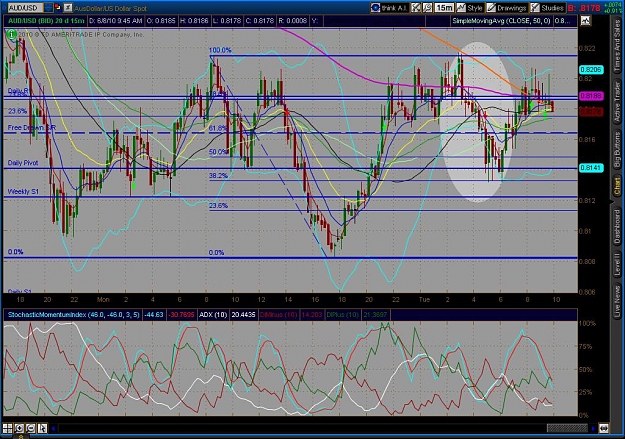Open the Level II side tab
This screenshot has width=625, height=439.
tap(617, 265)
